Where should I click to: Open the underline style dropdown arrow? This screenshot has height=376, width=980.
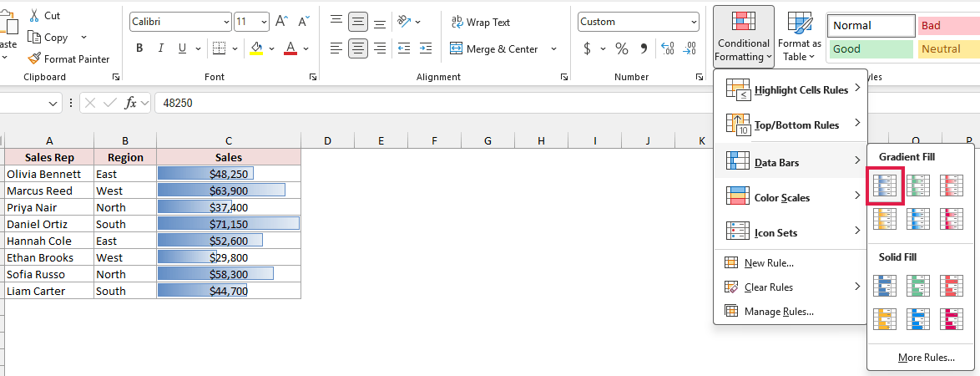[198, 48]
